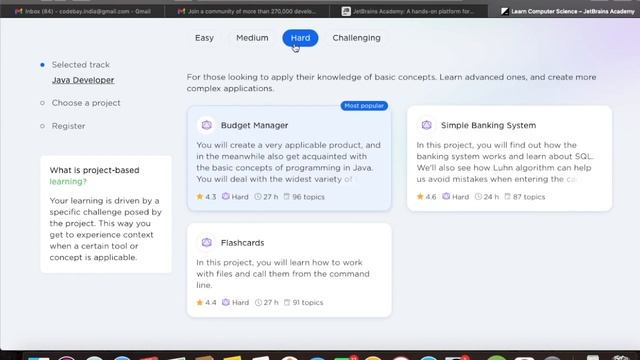Viewport: 640px width, 360px height.
Task: Click the Register step
Action: [x=69, y=126]
